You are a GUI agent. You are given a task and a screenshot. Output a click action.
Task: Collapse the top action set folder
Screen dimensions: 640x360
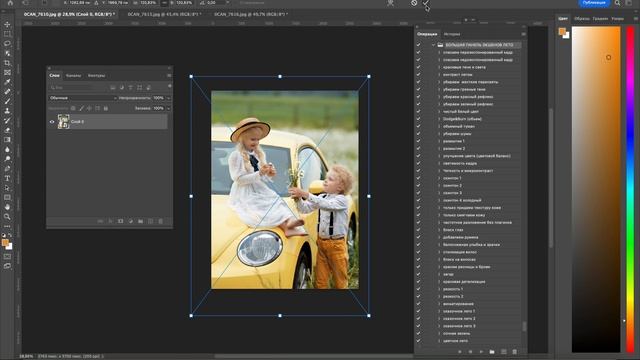(433, 44)
